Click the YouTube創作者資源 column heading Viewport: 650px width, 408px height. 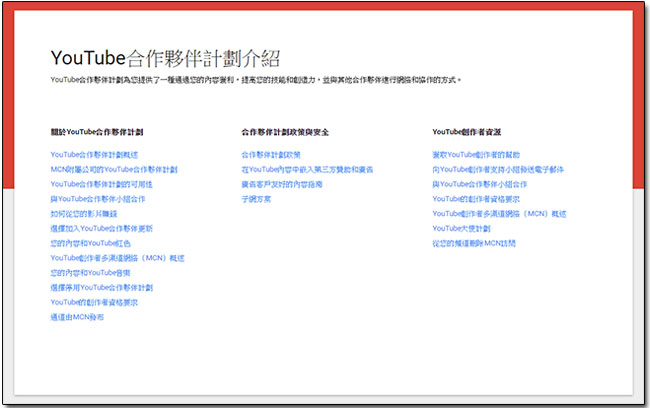coord(467,132)
